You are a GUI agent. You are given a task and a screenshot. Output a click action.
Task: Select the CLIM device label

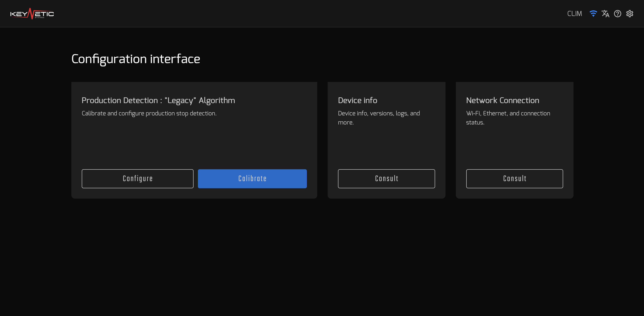coord(575,14)
